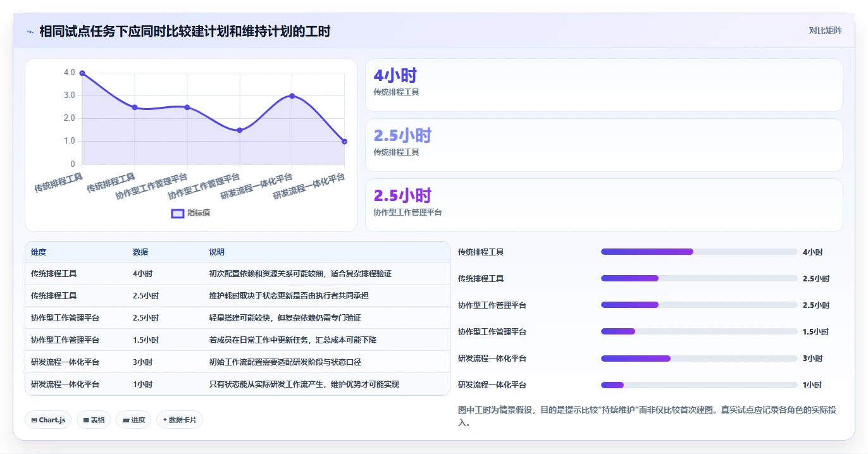Click the 传统排程工具 4小时 progress bar

[699, 252]
